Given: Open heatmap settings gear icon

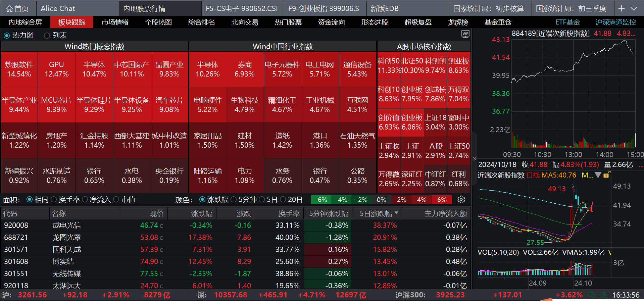Looking at the screenshot, I should (x=461, y=200).
